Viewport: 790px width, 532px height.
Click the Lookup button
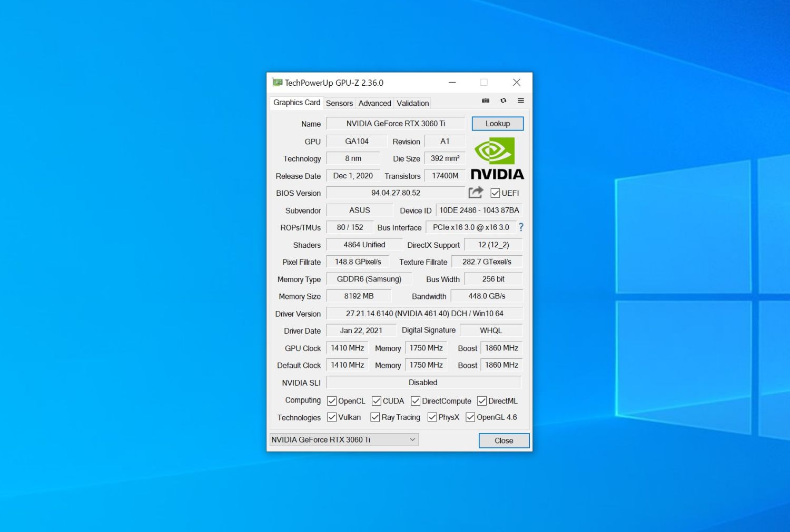coord(498,124)
